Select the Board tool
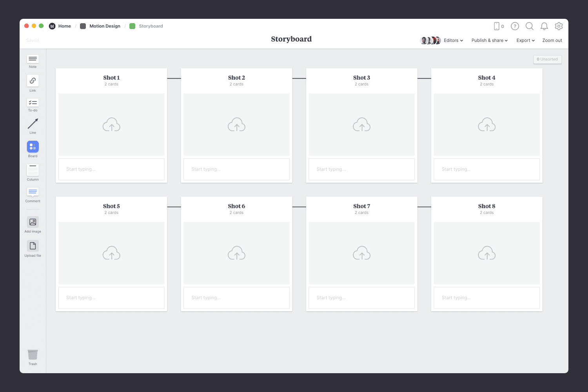Viewport: 588px width, 392px height. (33, 147)
